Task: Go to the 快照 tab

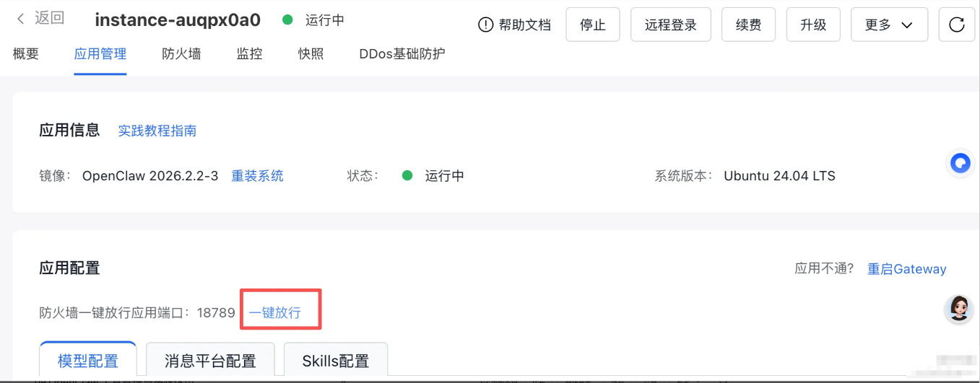Action: point(311,53)
